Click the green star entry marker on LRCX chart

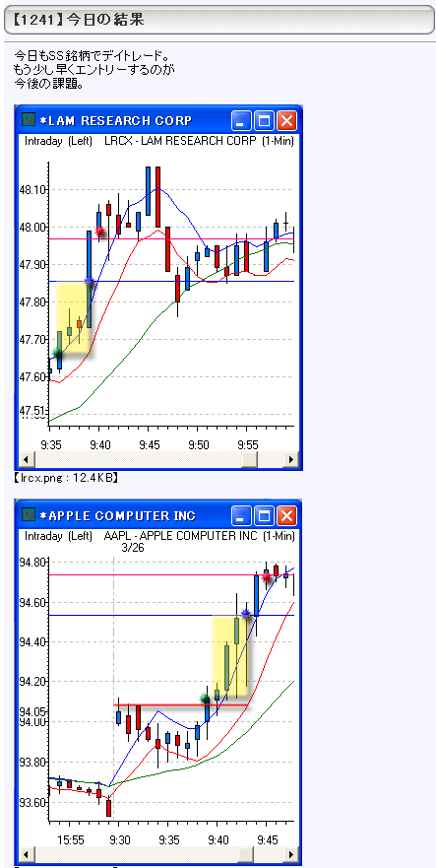tap(57, 352)
